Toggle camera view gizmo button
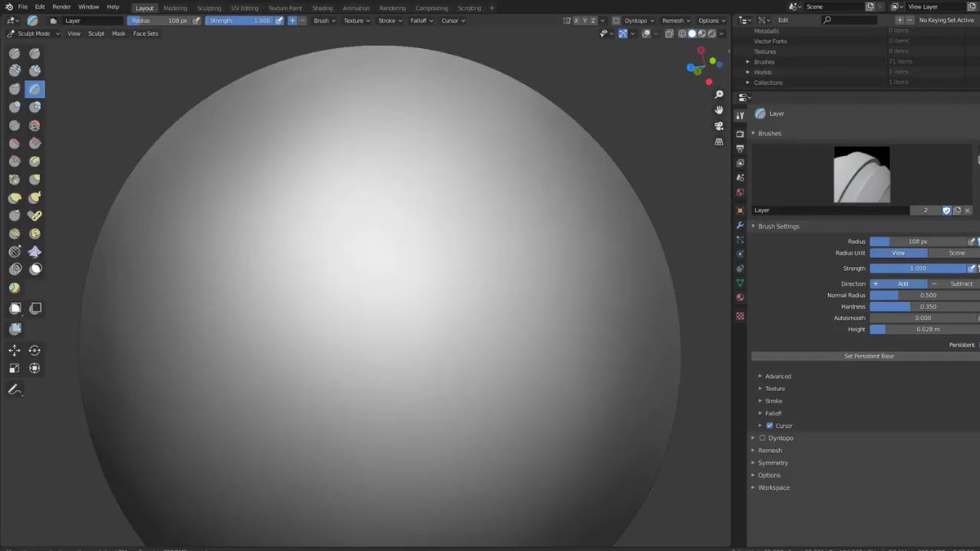980x551 pixels. click(x=719, y=126)
